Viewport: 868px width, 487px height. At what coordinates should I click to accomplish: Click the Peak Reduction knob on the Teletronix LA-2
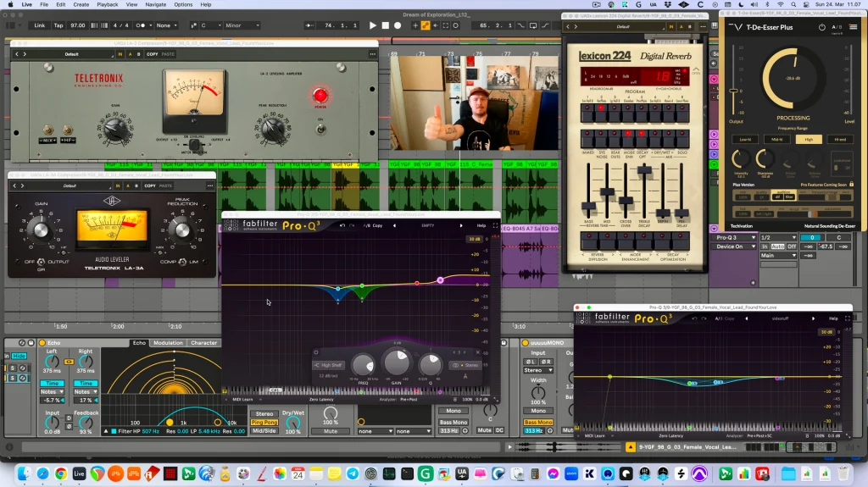pos(272,130)
